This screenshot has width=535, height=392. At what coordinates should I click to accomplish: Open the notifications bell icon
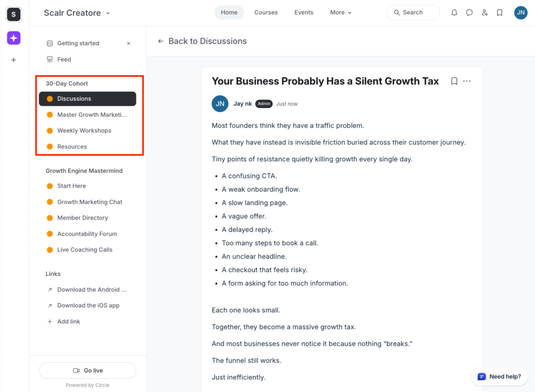click(454, 13)
